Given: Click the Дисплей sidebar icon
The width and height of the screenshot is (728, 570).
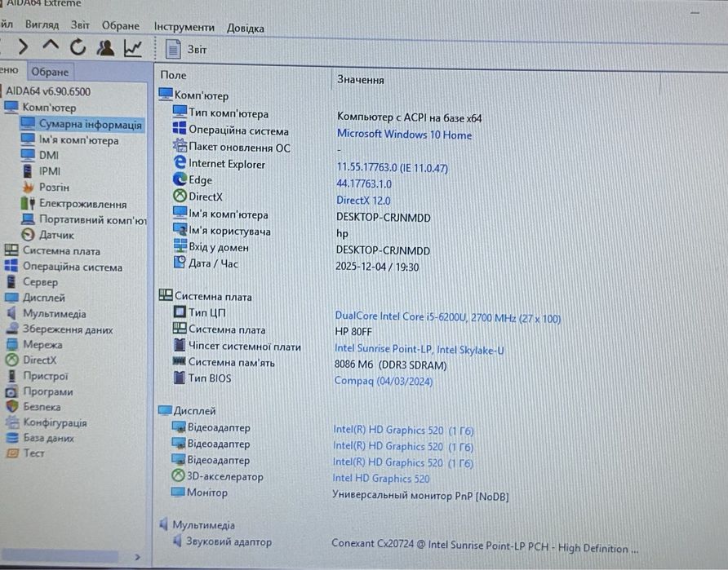Looking at the screenshot, I should click(11, 298).
